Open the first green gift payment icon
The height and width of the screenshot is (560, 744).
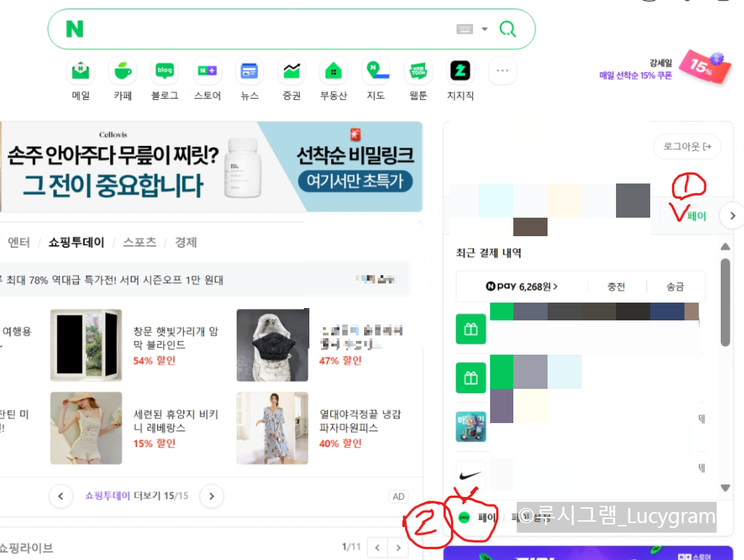click(471, 329)
